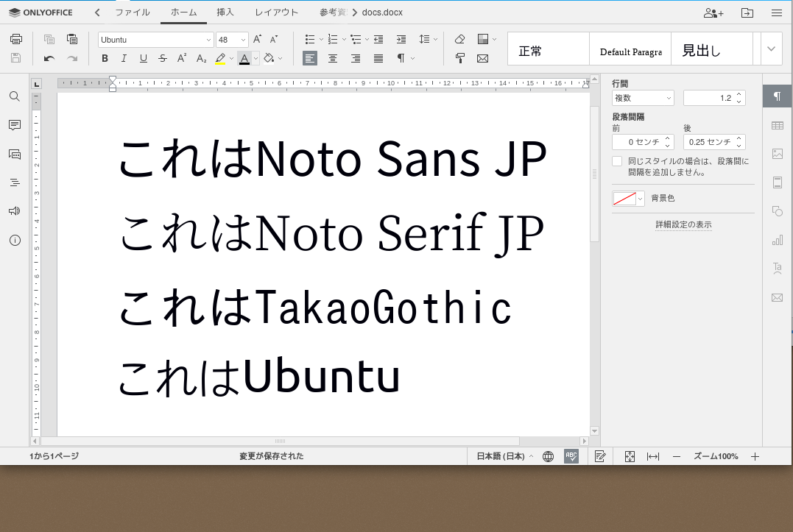Open line spacing type 複数 dropdown

(x=643, y=98)
